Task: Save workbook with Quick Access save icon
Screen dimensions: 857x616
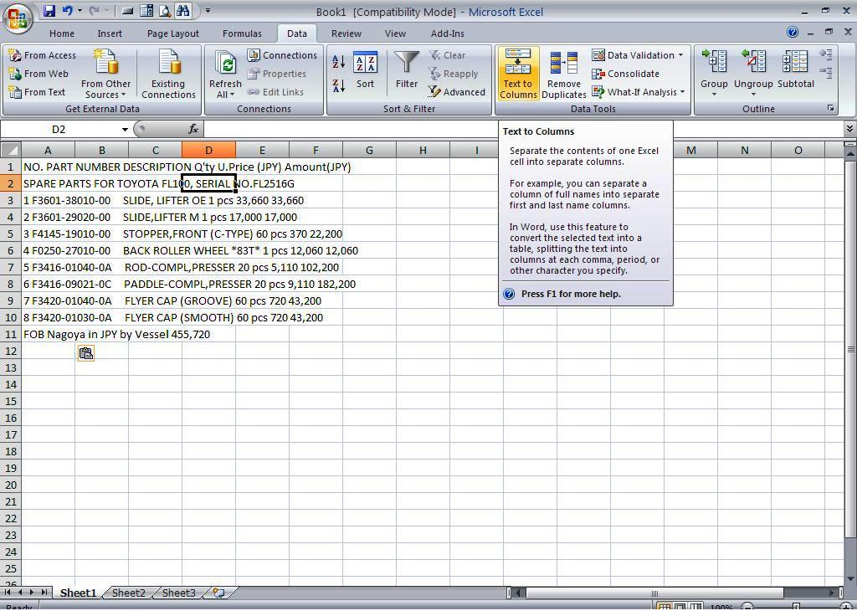Action: coord(49,11)
